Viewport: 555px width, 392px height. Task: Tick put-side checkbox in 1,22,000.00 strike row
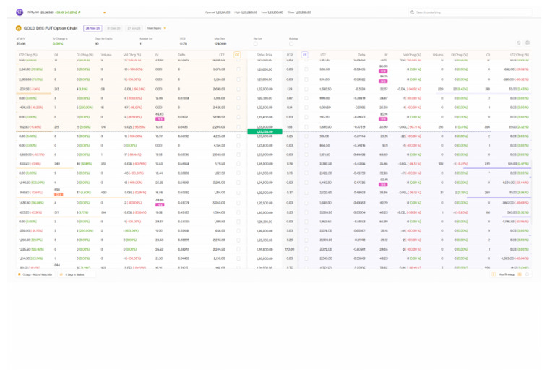(x=306, y=89)
